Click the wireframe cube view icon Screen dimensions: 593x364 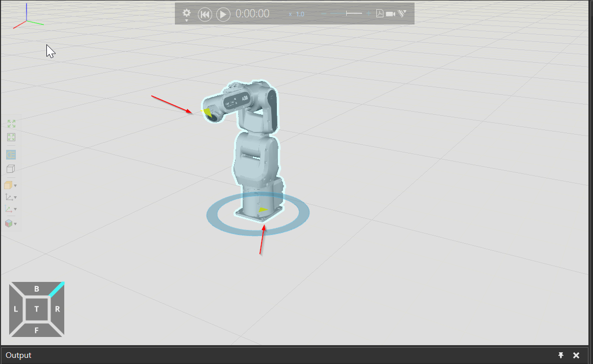tap(11, 169)
